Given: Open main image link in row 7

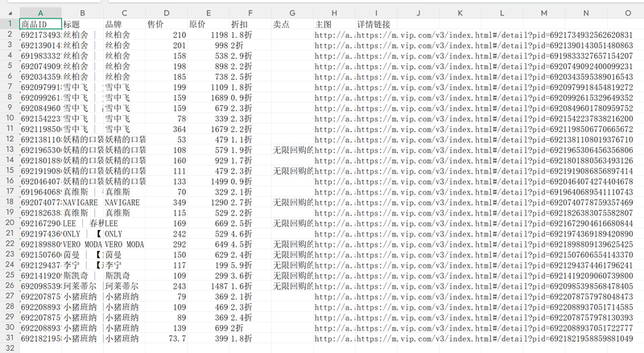Looking at the screenshot, I should pos(334,87).
